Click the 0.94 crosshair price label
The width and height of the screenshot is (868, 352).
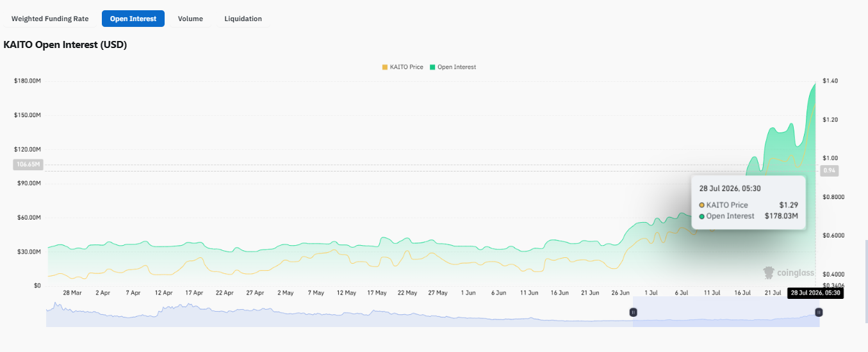click(x=829, y=171)
